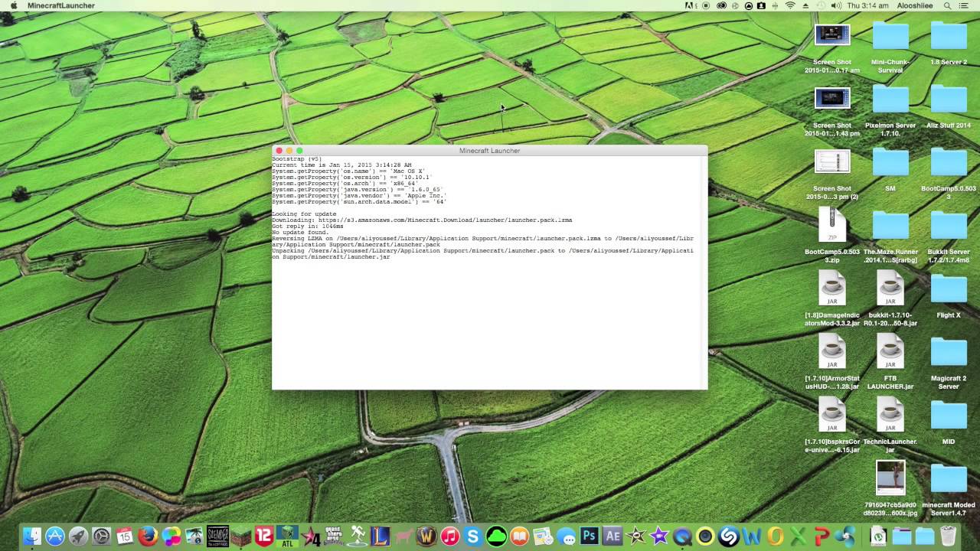
Task: Open iTunes from the dock
Action: pyautogui.click(x=450, y=536)
